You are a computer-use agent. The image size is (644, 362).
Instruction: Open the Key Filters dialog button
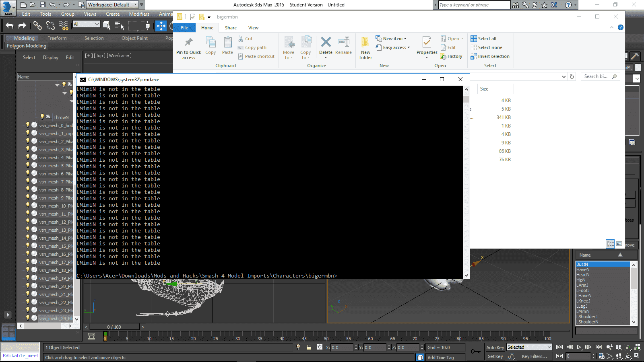pyautogui.click(x=534, y=356)
